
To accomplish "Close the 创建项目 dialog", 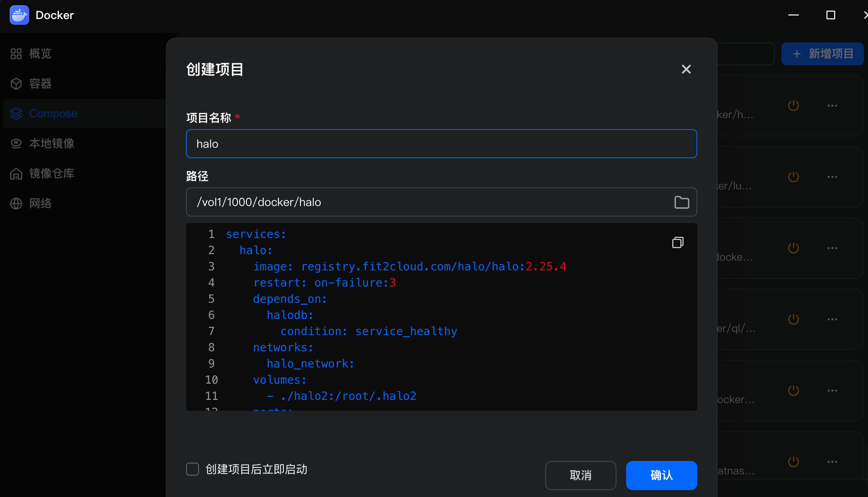I will coord(686,69).
